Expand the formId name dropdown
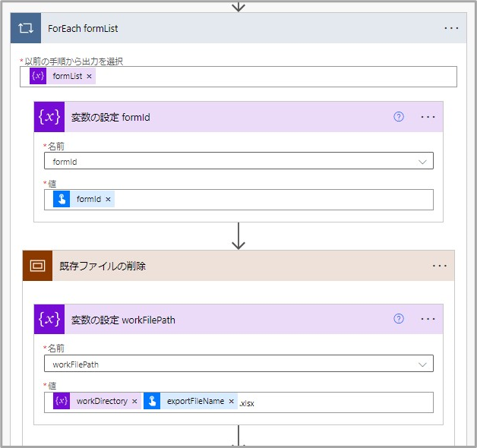The image size is (477, 448). pos(423,161)
